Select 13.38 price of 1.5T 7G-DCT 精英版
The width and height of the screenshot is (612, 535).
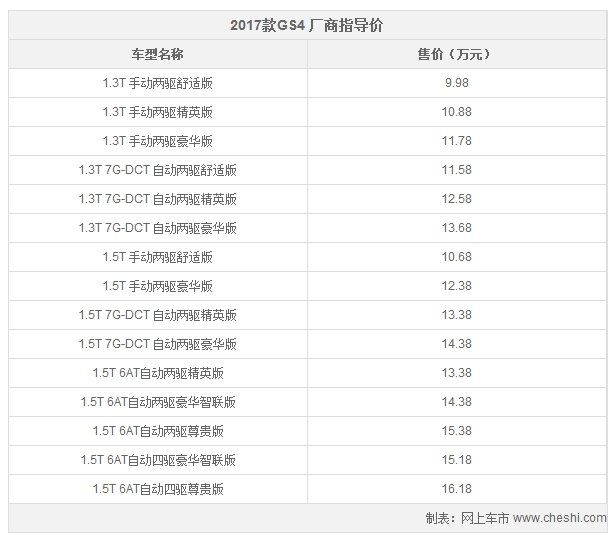(x=457, y=315)
